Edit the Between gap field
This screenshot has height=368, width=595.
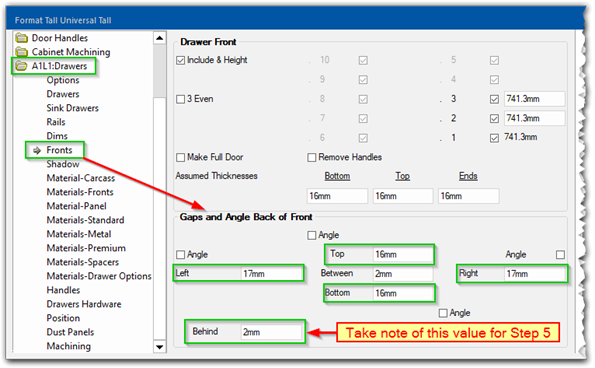point(403,274)
